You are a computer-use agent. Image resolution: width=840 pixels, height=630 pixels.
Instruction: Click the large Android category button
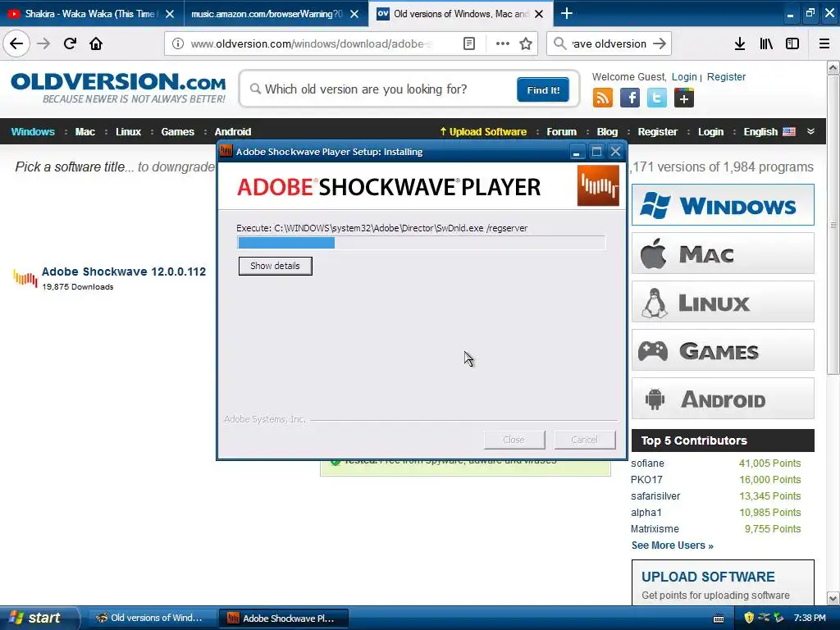point(723,399)
